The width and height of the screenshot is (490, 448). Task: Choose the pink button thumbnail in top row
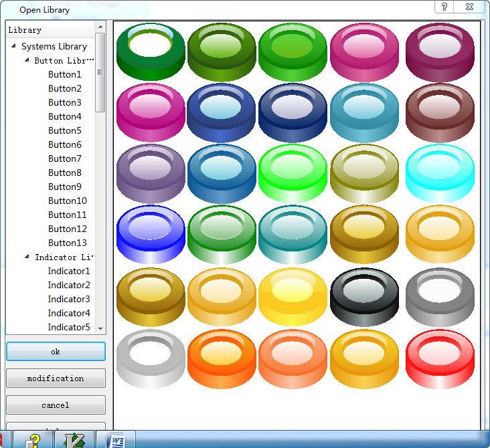click(x=364, y=51)
